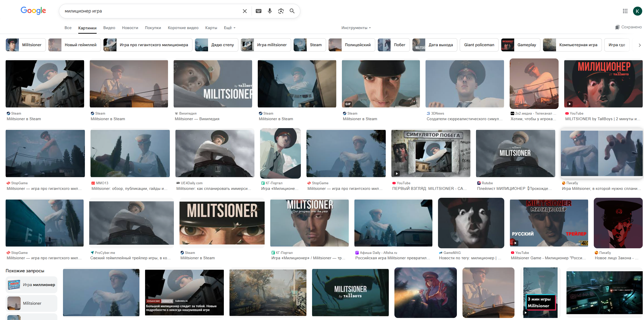Open the Пикабу Игра Militsioner result link

point(601,189)
